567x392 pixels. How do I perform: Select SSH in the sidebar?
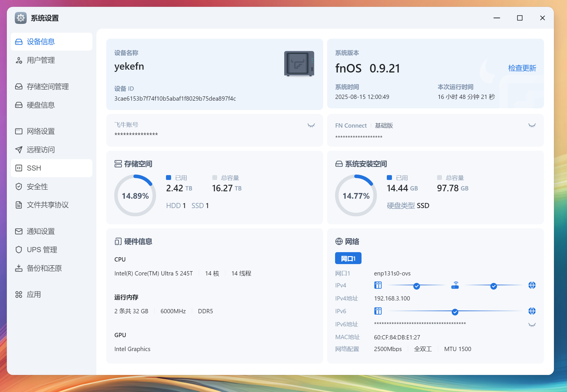point(51,168)
